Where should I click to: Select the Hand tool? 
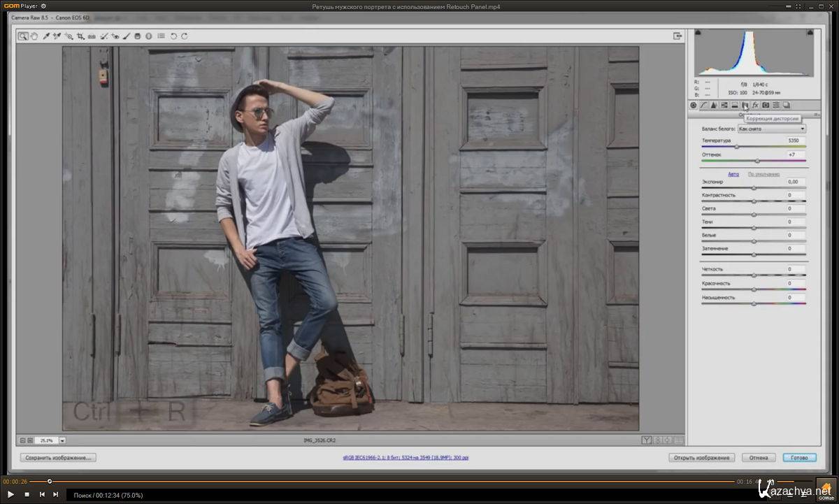[34, 36]
